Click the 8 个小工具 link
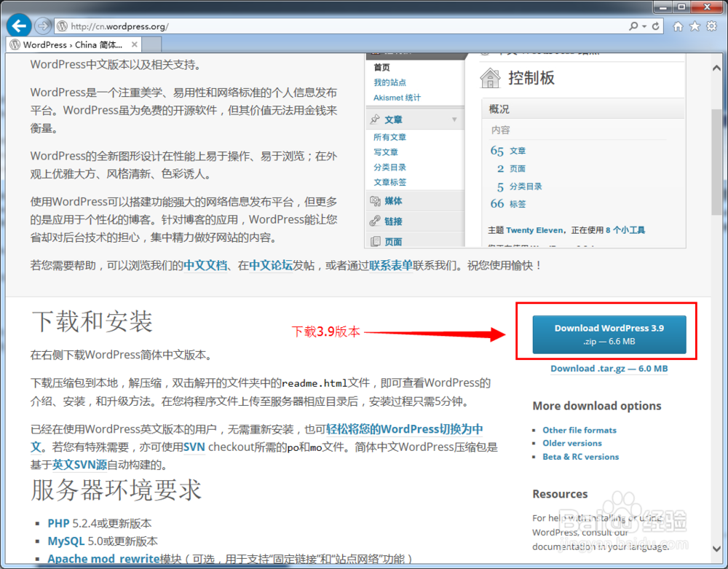728x569 pixels. [625, 230]
